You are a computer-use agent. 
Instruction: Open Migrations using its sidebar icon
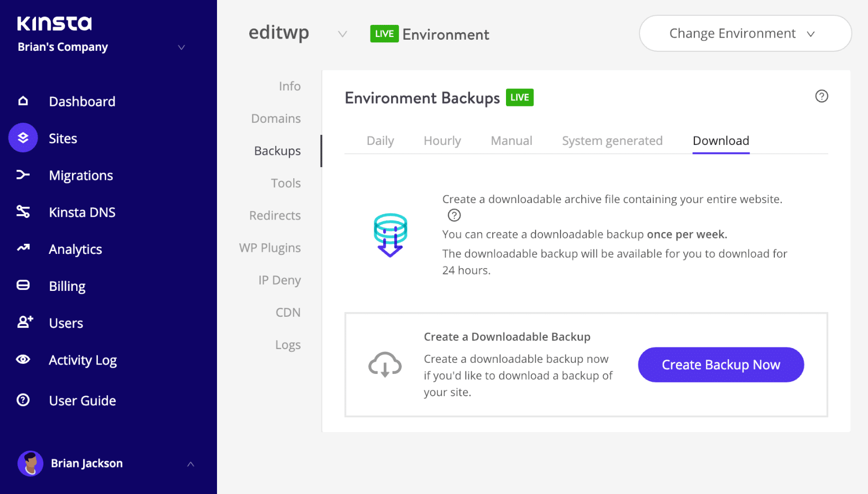23,175
